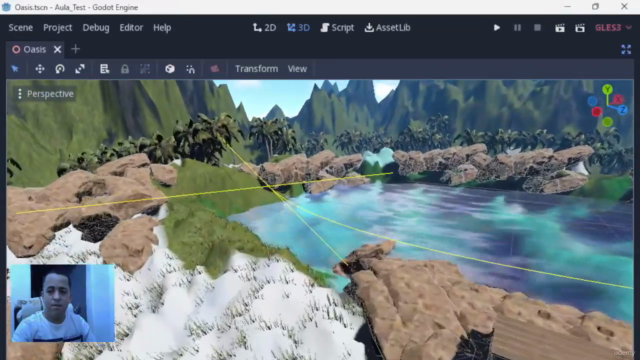Click the red terrain plugin icon

tap(215, 69)
